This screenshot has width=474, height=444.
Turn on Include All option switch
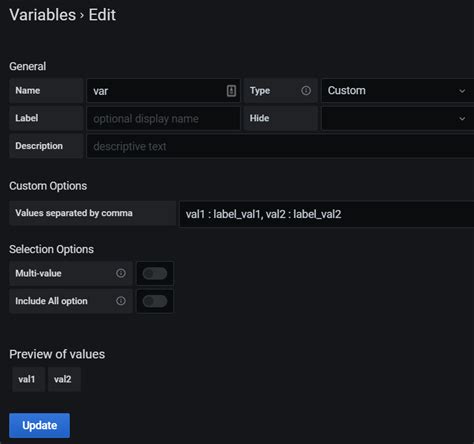tap(155, 301)
